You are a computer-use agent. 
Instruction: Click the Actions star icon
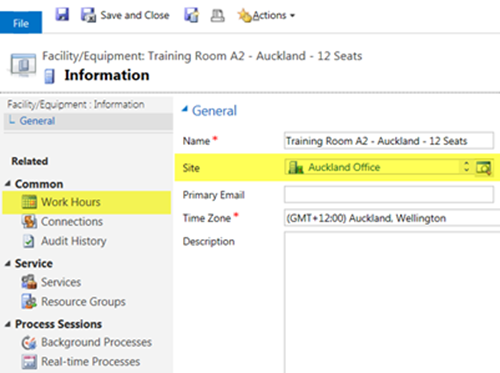coord(244,16)
